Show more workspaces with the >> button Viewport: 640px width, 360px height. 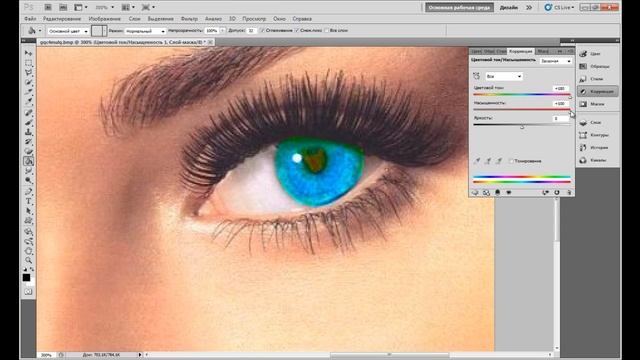[529, 7]
